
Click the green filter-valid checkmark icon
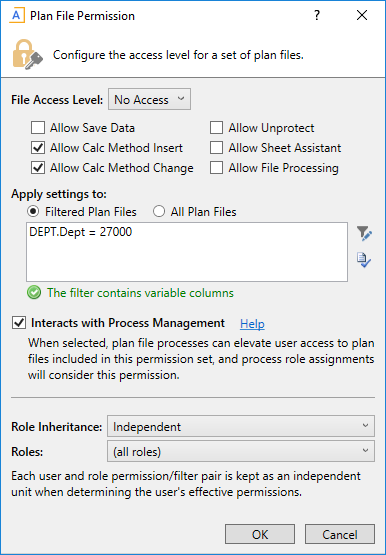[34, 293]
